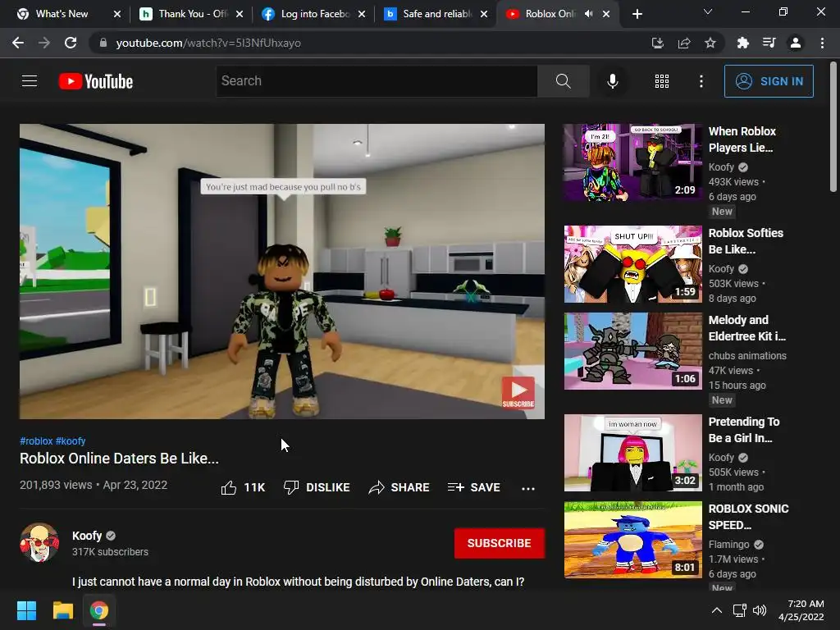Open chubs animations channel name
Viewport: 840px width, 630px height.
747,356
